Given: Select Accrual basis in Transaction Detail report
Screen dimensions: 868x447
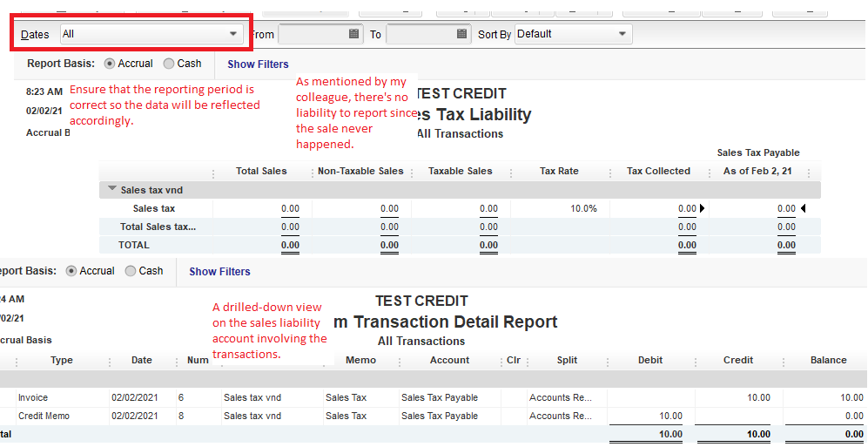Looking at the screenshot, I should point(71,271).
